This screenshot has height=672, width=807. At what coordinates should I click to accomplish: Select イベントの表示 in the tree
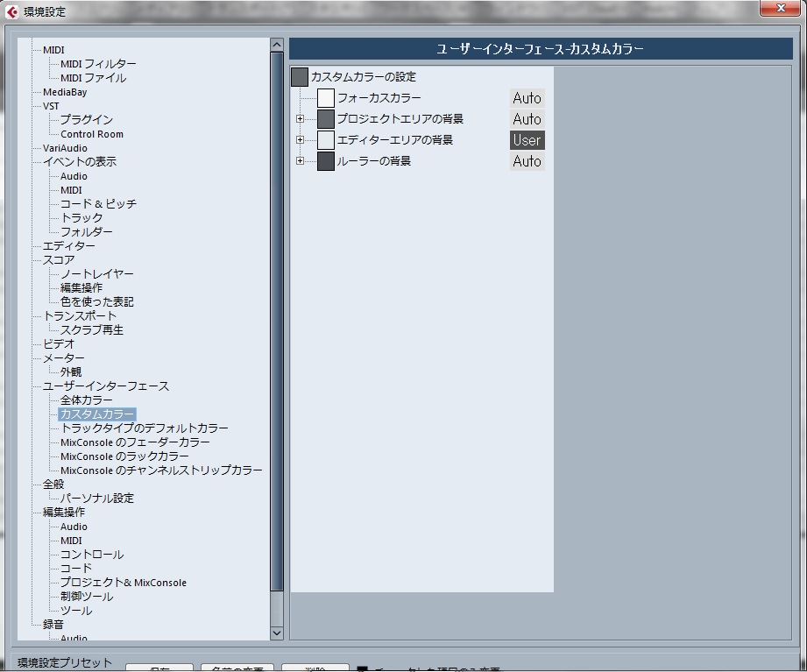[x=80, y=162]
